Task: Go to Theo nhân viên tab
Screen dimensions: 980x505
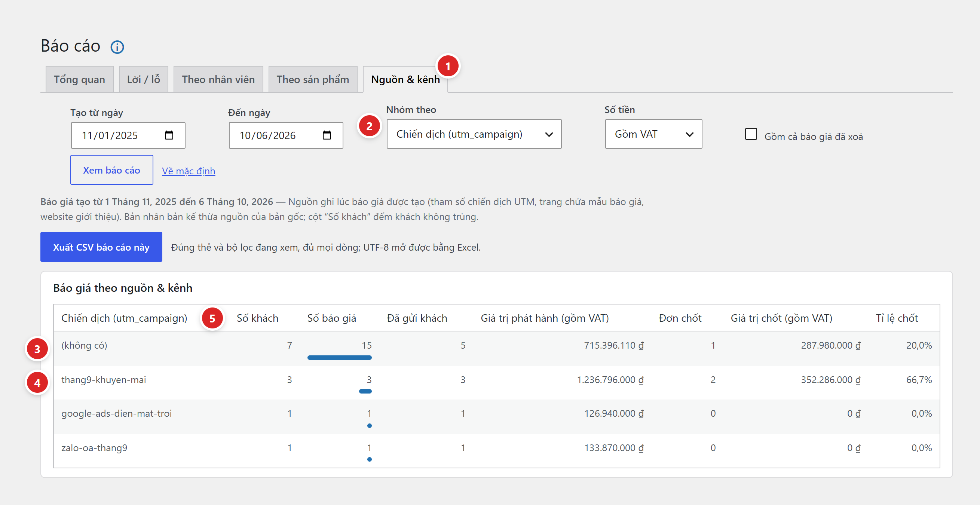Action: 218,79
